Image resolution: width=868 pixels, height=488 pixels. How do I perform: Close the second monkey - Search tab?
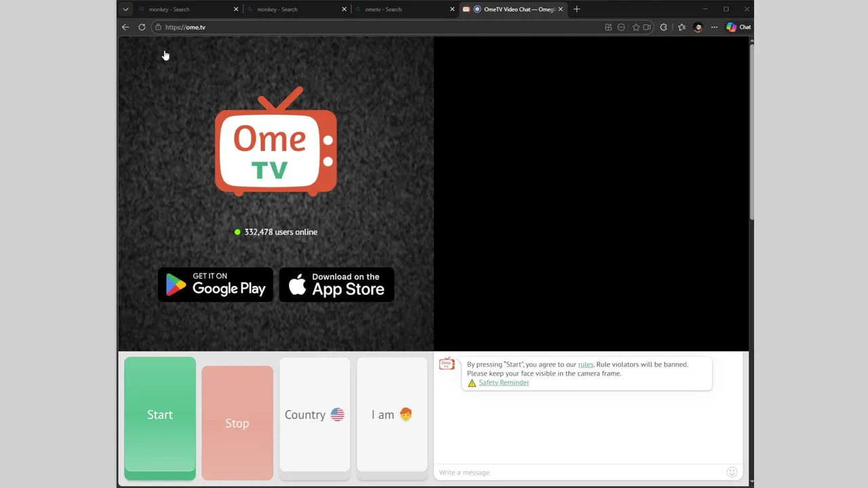tap(344, 9)
